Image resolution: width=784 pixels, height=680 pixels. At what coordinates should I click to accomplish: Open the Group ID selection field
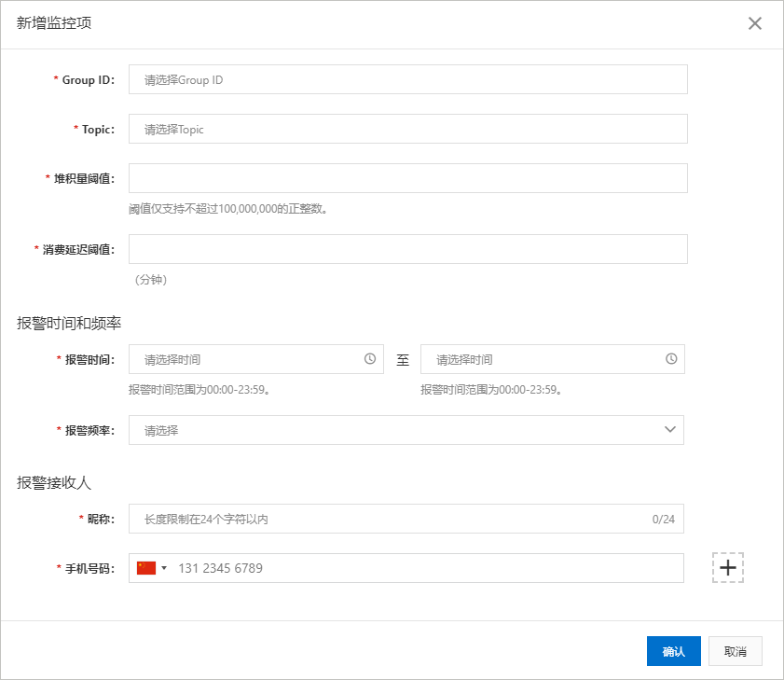point(408,79)
